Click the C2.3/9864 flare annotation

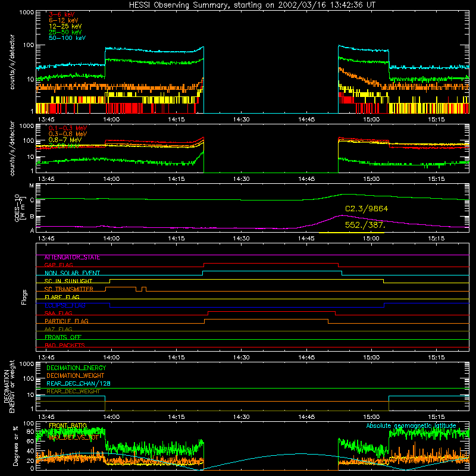367,209
